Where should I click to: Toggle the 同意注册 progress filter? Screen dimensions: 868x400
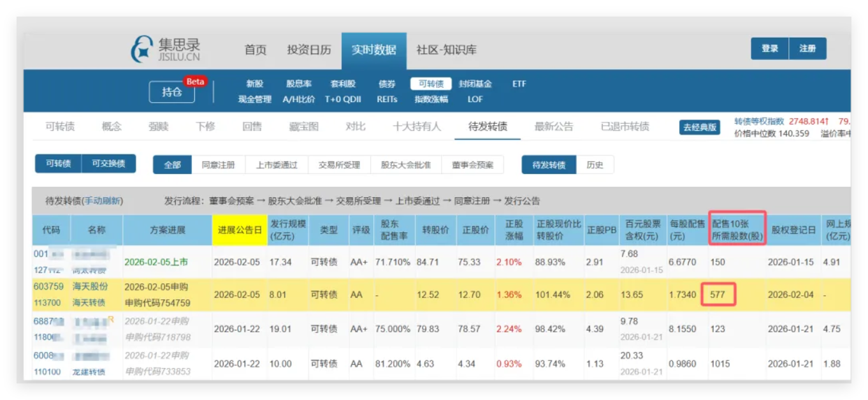coord(219,165)
